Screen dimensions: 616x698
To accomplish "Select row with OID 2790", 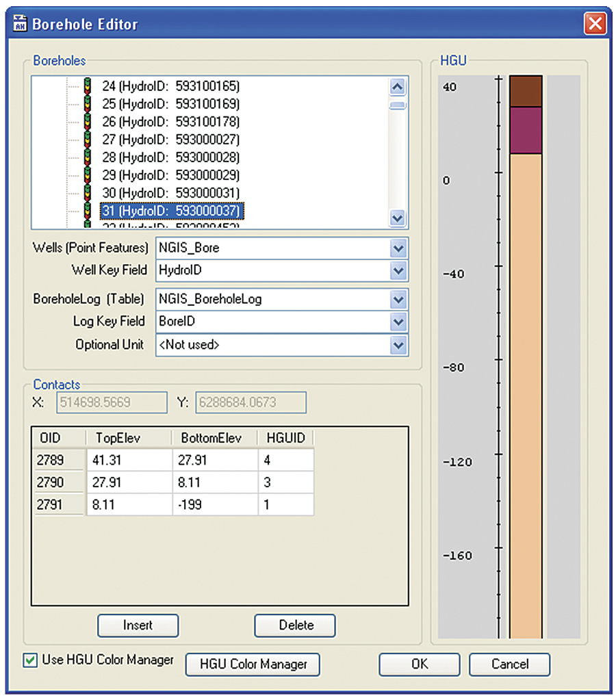I will tap(59, 482).
